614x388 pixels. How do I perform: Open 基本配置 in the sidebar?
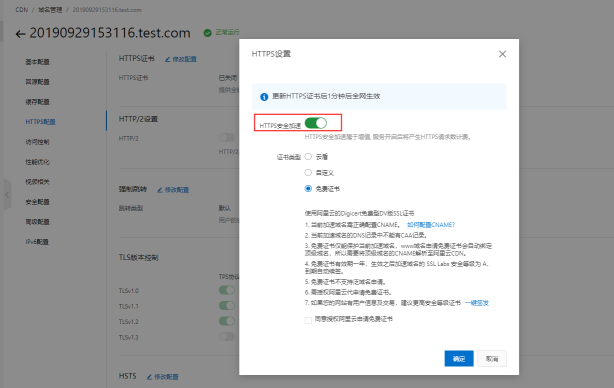[38, 62]
